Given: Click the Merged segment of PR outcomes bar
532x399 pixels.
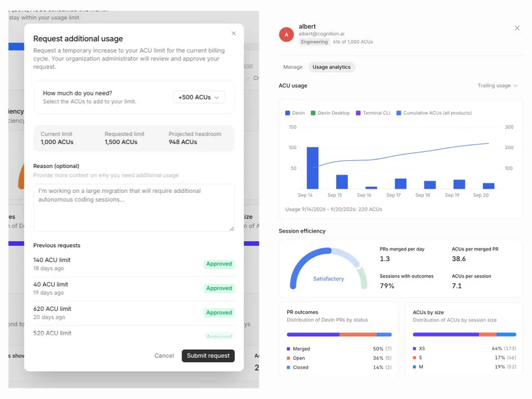Looking at the screenshot, I should tap(313, 335).
